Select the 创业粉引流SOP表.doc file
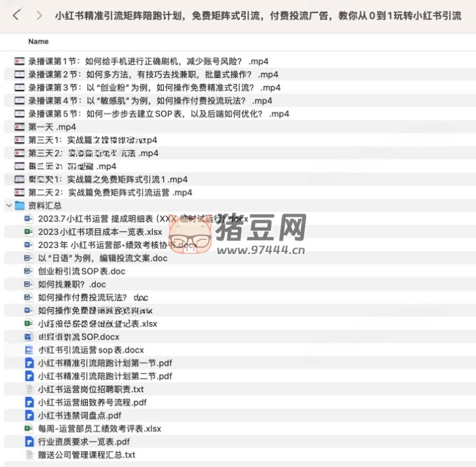Screen dimensions: 476x467 point(81,271)
